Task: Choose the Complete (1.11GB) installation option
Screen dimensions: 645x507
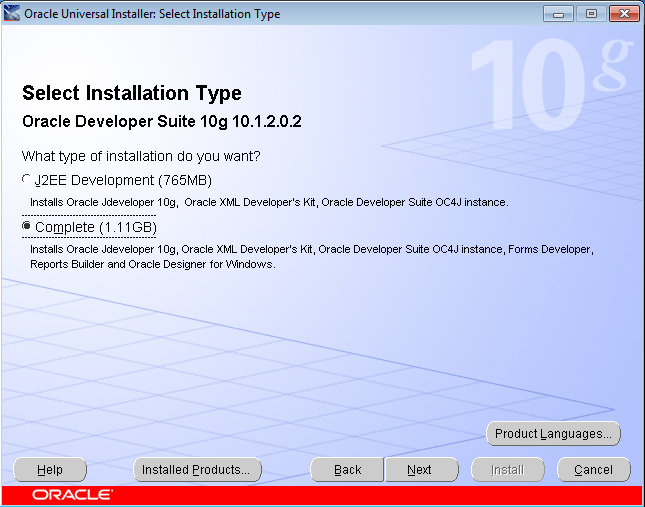Action: click(x=27, y=227)
